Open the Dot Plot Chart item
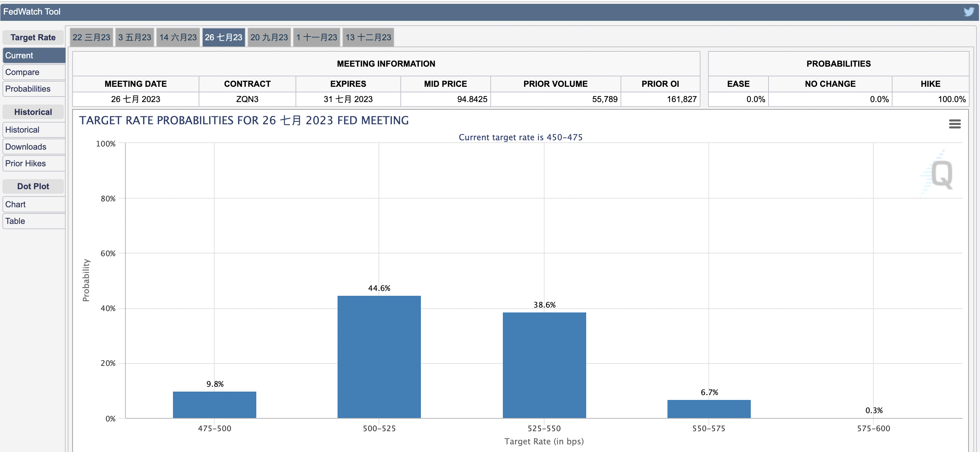The height and width of the screenshot is (452, 980). [34, 204]
